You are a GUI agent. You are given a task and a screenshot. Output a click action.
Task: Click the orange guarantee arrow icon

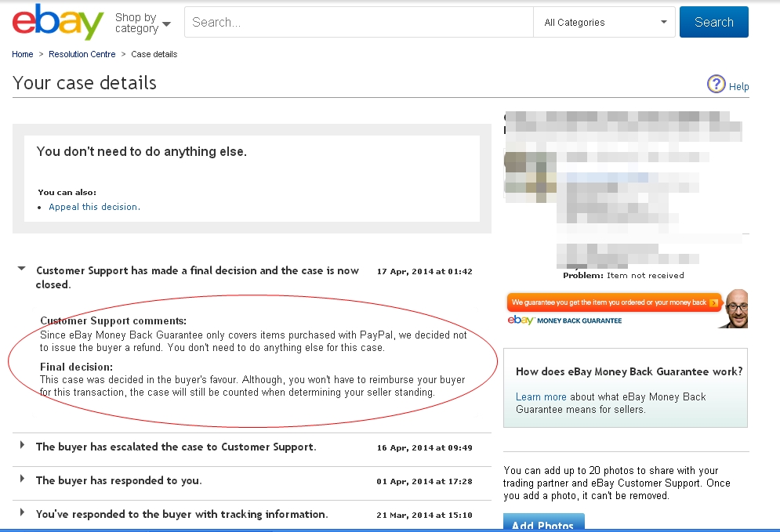(713, 302)
